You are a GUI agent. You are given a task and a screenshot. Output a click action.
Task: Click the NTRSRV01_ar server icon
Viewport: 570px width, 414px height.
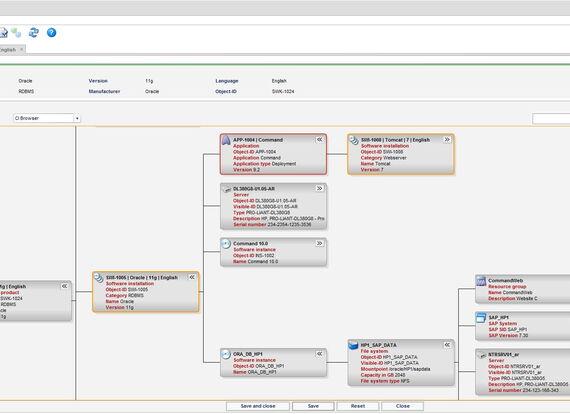coord(481,355)
